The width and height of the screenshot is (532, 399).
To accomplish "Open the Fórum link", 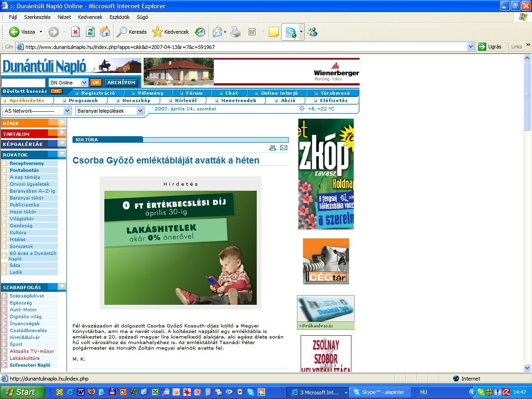I will click(x=194, y=93).
